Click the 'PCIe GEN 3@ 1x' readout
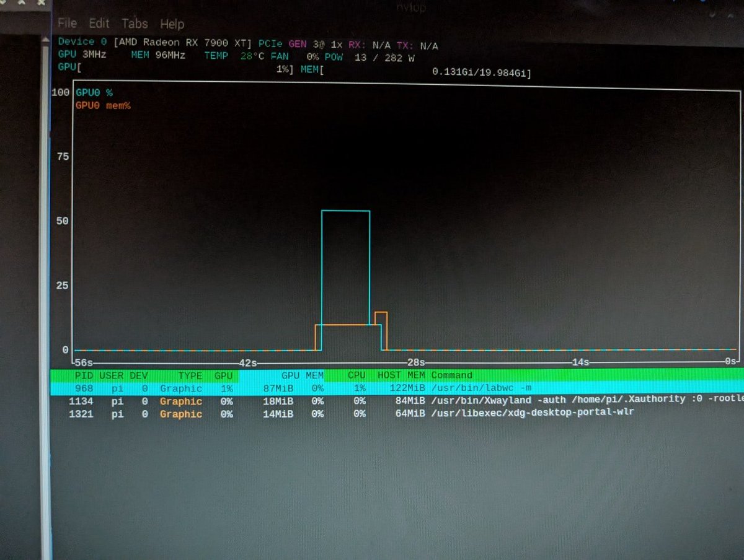The image size is (744, 560). (x=301, y=45)
